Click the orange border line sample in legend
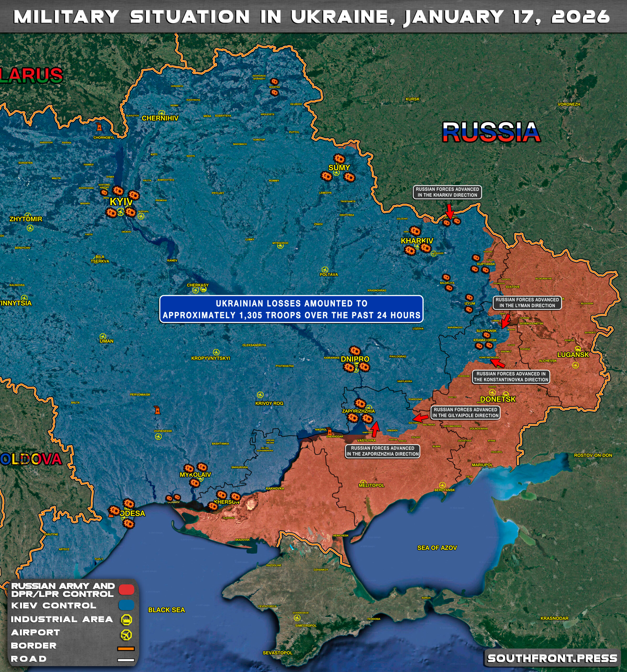Screen dimensions: 627x672 point(126,649)
